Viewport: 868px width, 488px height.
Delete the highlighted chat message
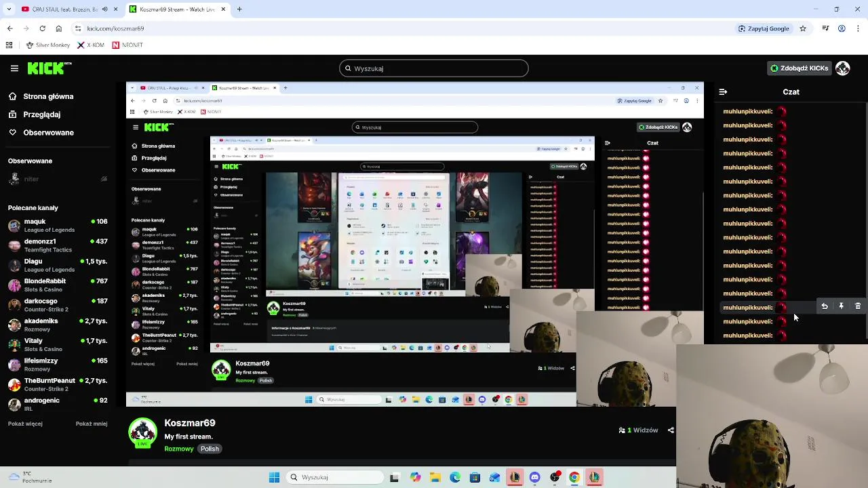pos(858,306)
